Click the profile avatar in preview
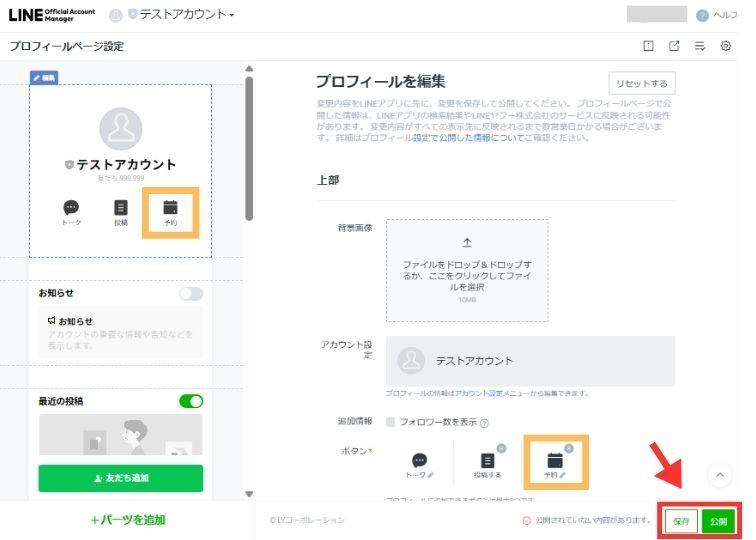The image size is (756, 540). 121,129
